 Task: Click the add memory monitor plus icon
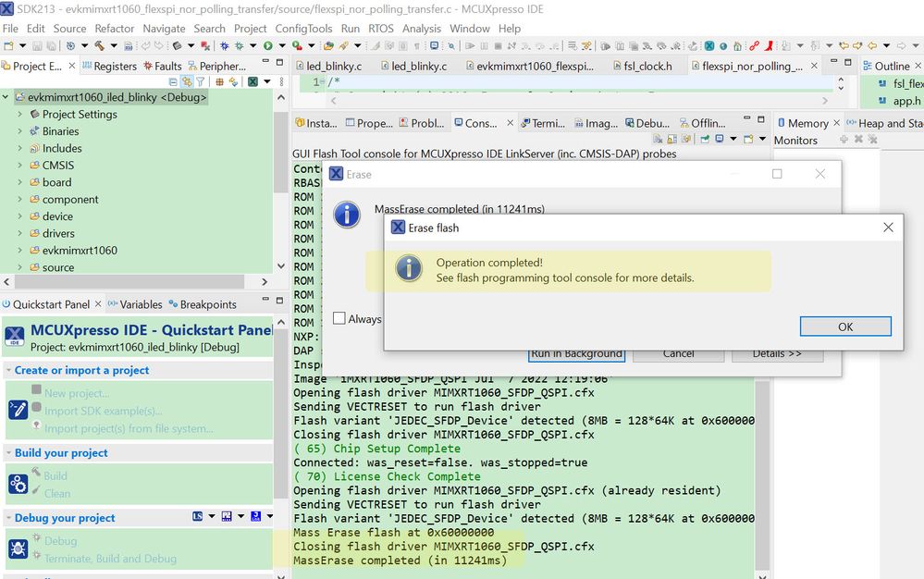point(844,140)
